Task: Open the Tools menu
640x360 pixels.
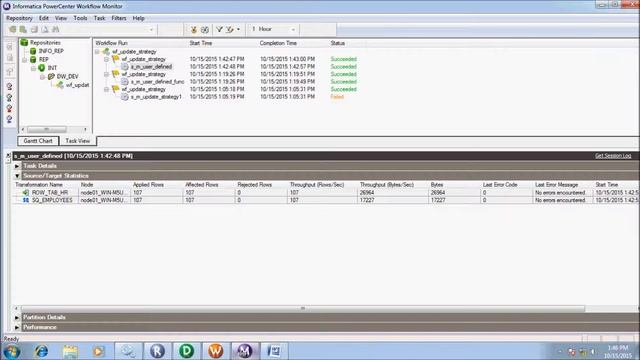Action: (x=80, y=18)
